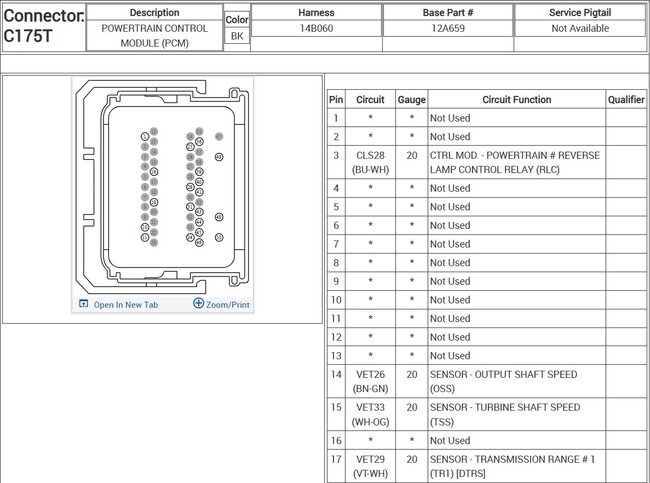Select Not Used in pin 11 row
The width and height of the screenshot is (650, 483).
pos(450,319)
